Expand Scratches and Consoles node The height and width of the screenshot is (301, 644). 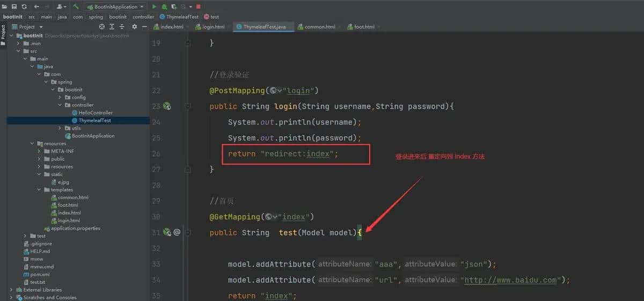coord(11,297)
